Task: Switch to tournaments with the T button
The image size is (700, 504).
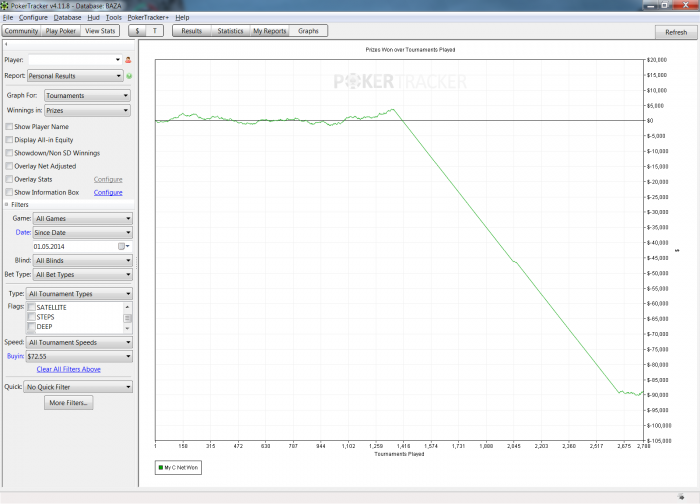Action: 155,32
